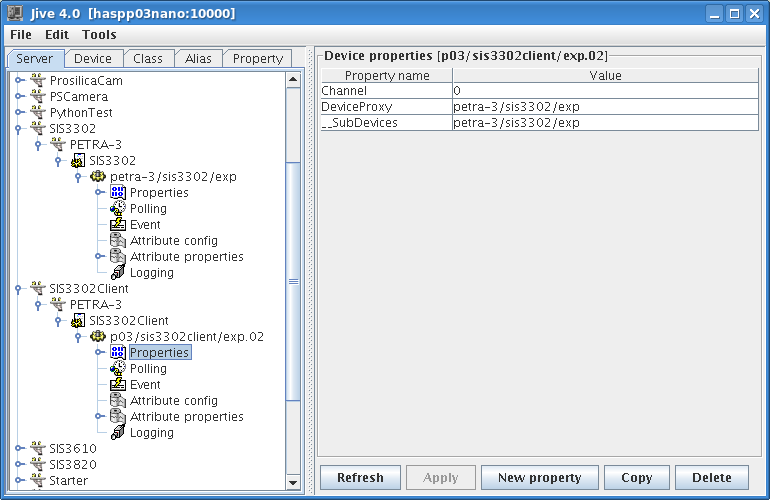Click the PythonTest server icon
Viewport: 770px width, 500px height.
pyautogui.click(x=38, y=112)
